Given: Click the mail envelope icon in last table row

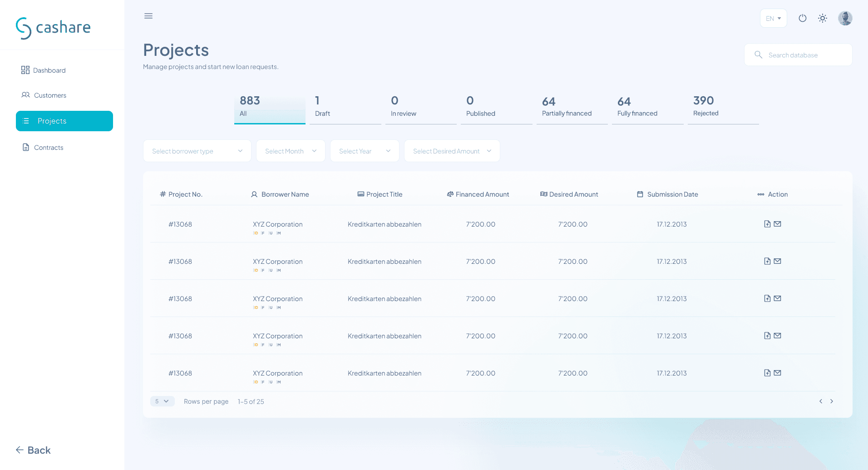Looking at the screenshot, I should click(x=778, y=373).
